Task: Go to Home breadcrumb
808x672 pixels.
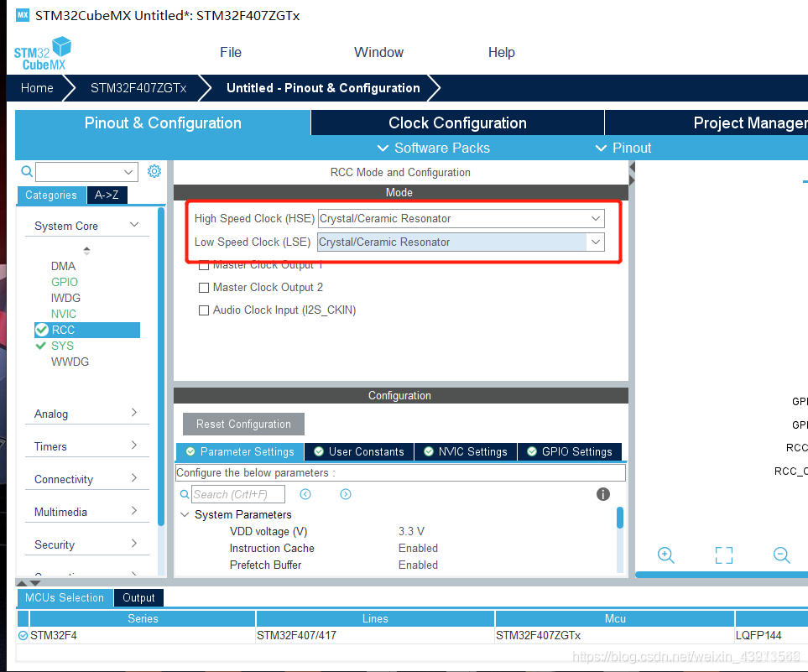Action: (37, 88)
